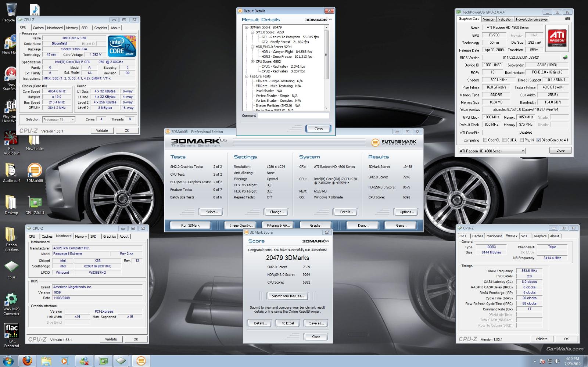The height and width of the screenshot is (367, 588).
Task: Collapse the HDR/SM3.0 Score: 9294 node
Action: [252, 47]
